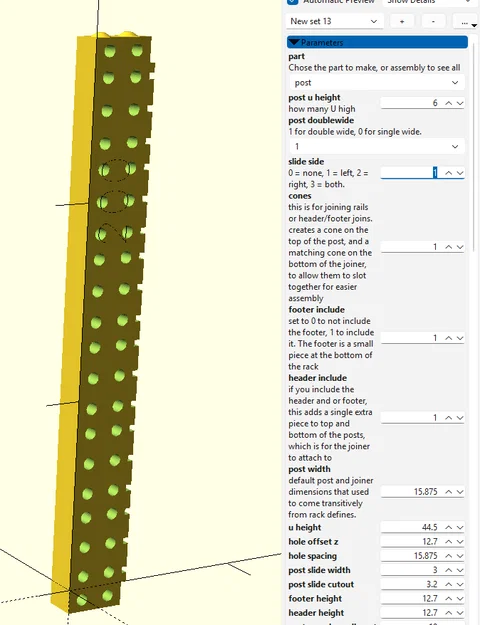Click the hole offset z 12.7 field
This screenshot has width=480, height=625.
(x=411, y=541)
